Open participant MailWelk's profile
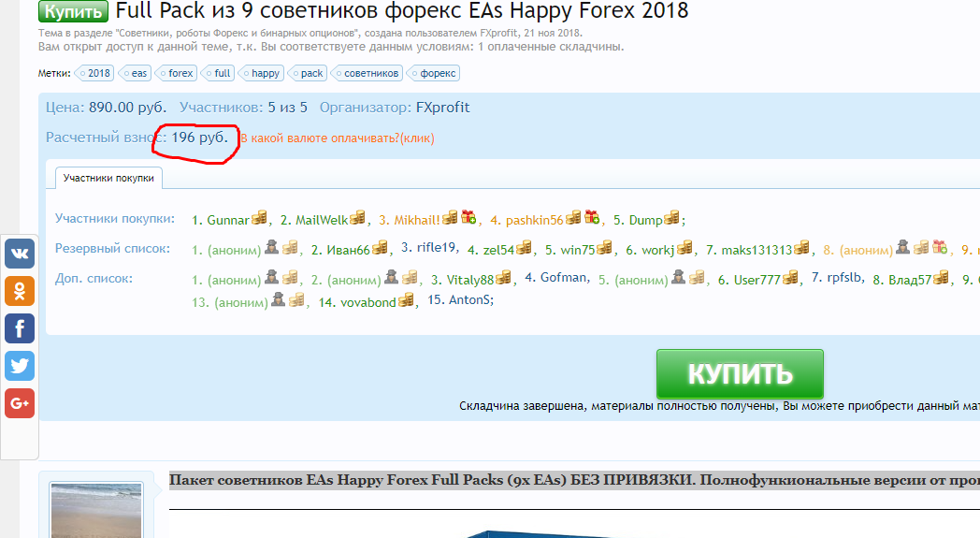Viewport: 980px width, 538px height. coord(322,220)
